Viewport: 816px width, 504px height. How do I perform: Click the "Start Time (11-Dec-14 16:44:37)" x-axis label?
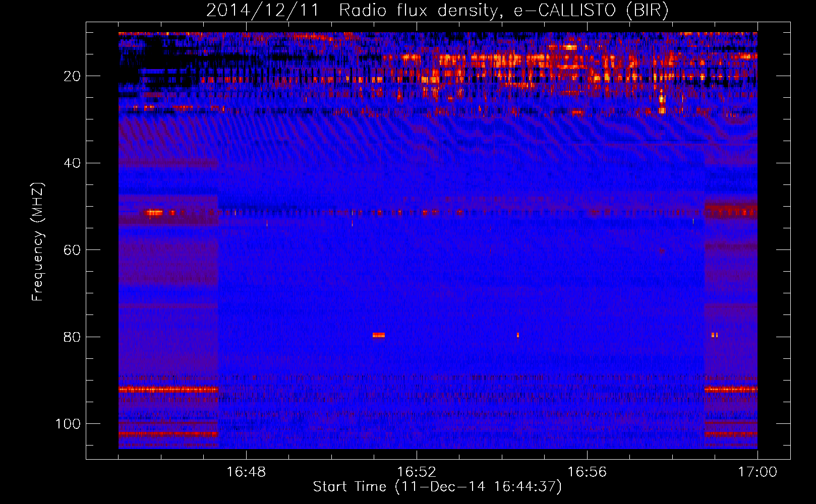(437, 487)
